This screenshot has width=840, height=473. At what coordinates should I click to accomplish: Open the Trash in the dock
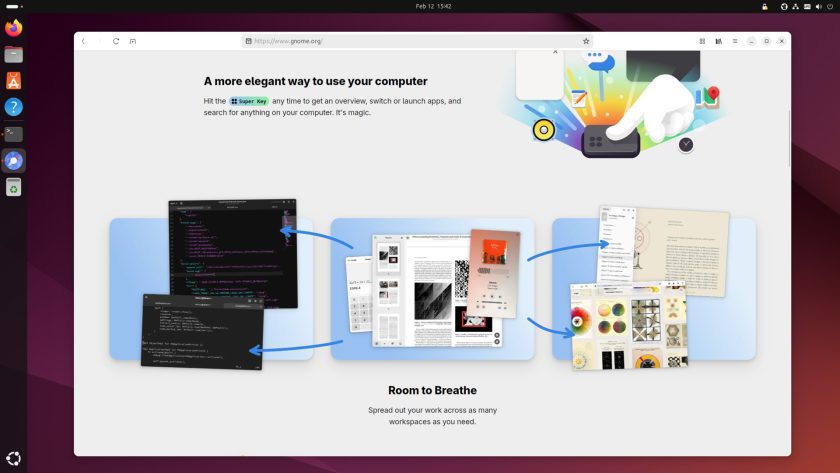[x=14, y=187]
